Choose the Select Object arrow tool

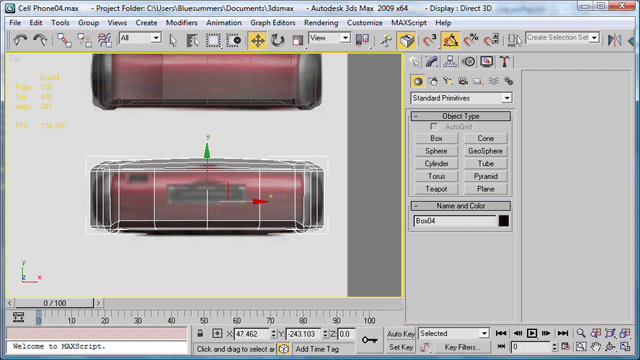point(173,40)
